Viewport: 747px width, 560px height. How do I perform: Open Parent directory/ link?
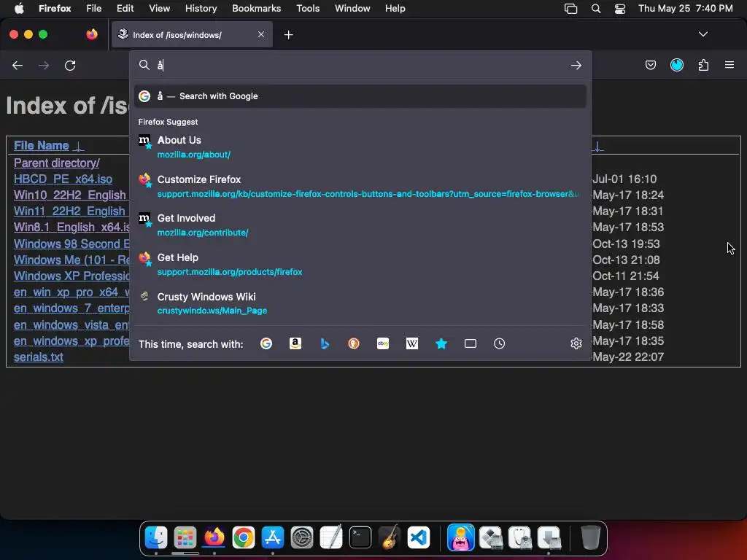[57, 163]
